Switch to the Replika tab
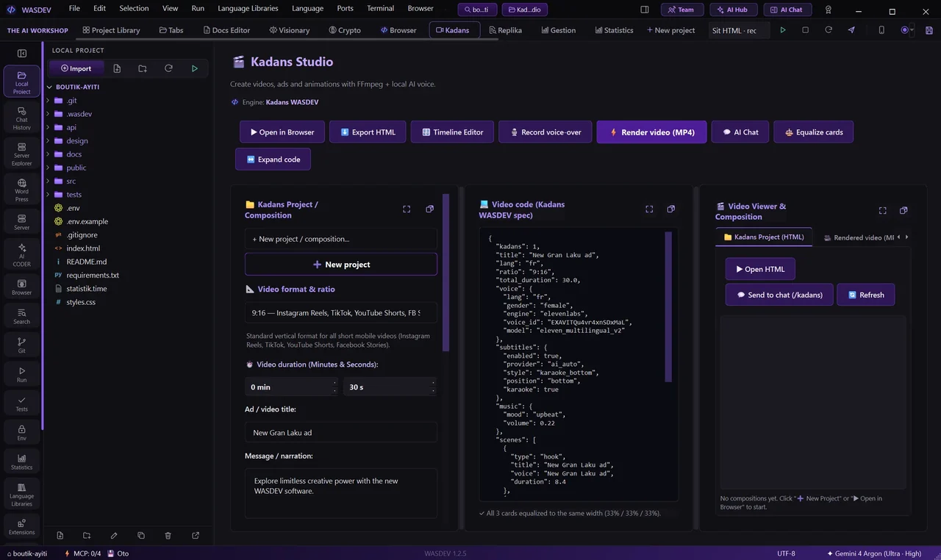Image resolution: width=941 pixels, height=560 pixels. [505, 30]
